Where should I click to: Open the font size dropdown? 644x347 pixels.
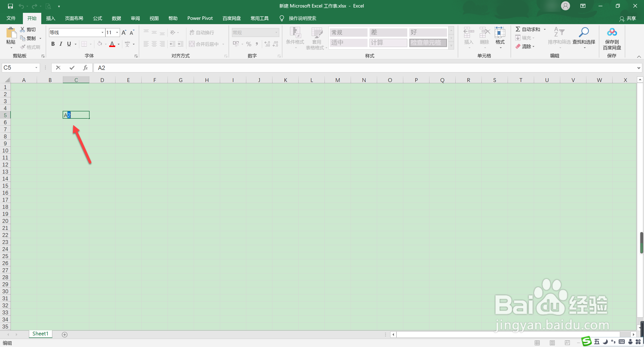pos(117,32)
